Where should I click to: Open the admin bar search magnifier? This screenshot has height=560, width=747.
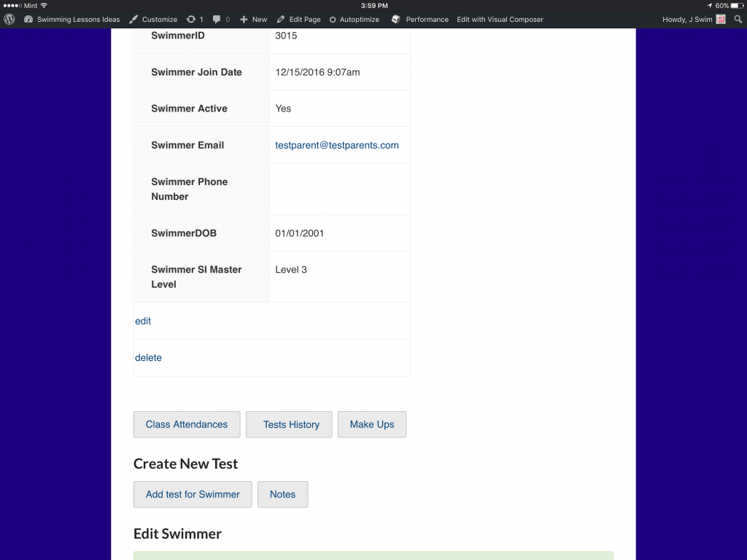click(738, 20)
